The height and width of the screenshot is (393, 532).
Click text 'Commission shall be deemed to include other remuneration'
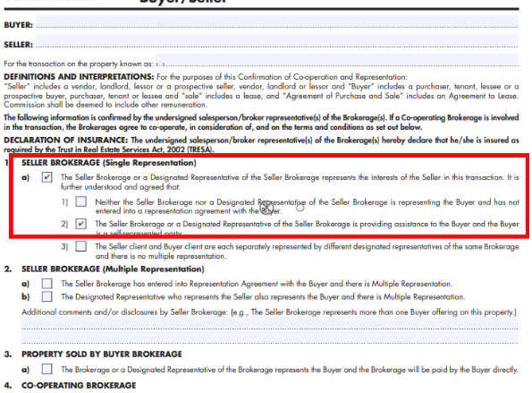tap(106, 105)
